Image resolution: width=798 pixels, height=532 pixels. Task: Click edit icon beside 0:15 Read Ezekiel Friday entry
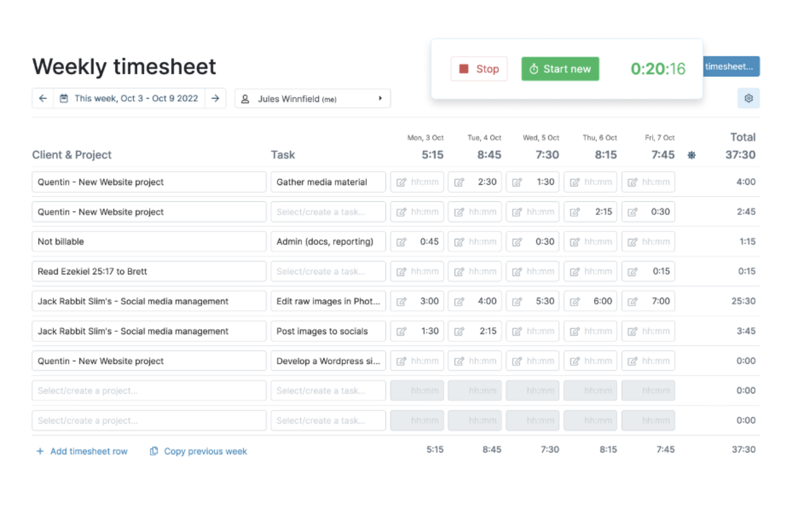[x=632, y=272]
